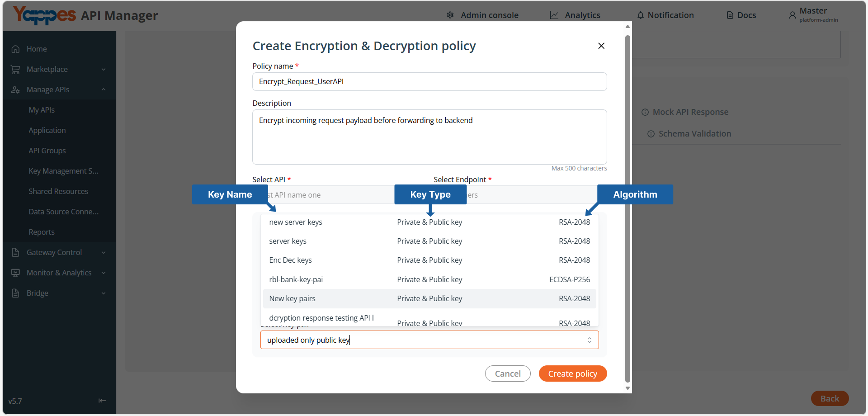Viewport: 868px width, 416px height.
Task: Click info icon beside Mock API Response
Action: pyautogui.click(x=645, y=112)
